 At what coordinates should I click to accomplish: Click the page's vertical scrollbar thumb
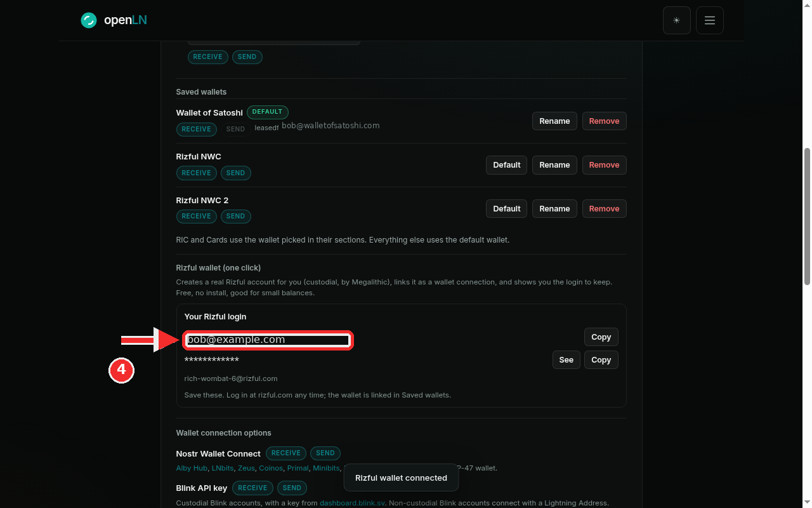coord(807,217)
